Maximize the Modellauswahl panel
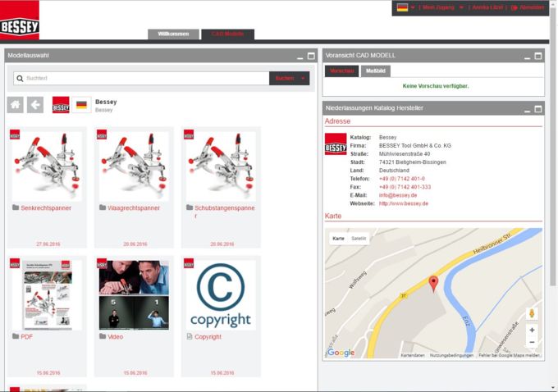Image resolution: width=558 pixels, height=392 pixels. 311,56
